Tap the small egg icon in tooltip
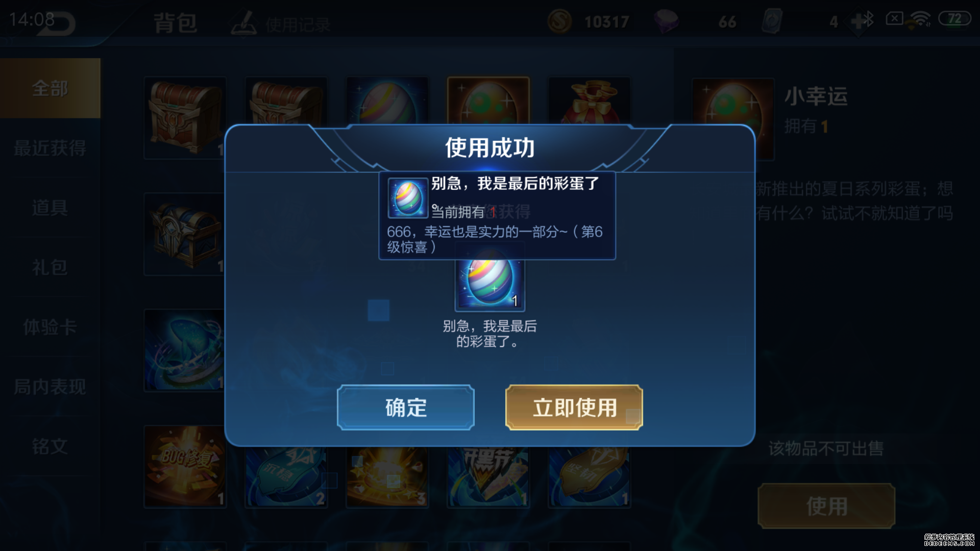This screenshot has width=980, height=551. point(408,198)
